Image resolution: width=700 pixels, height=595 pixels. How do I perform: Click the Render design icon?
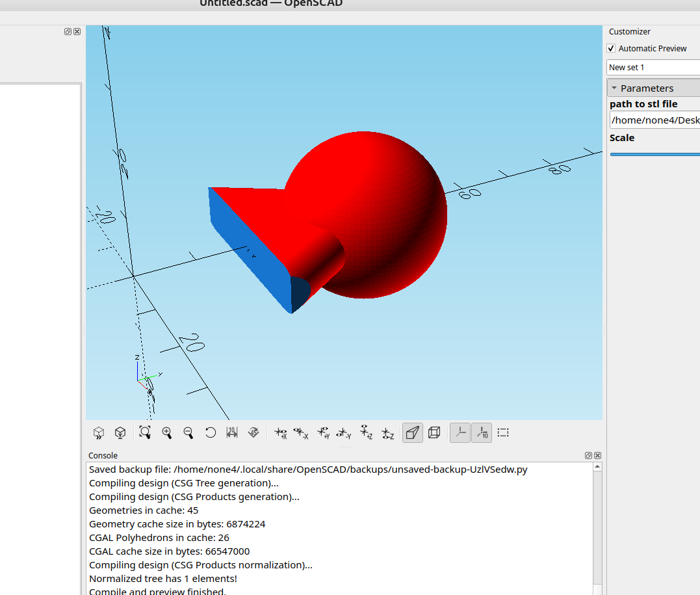[120, 432]
